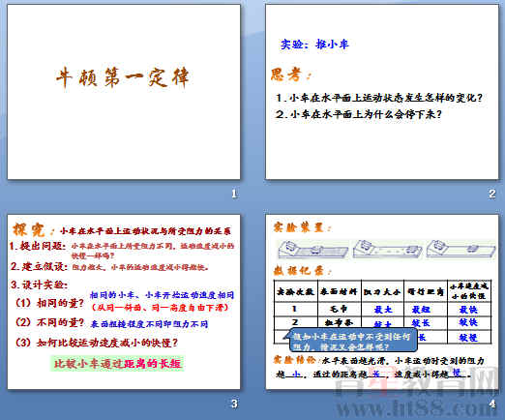Click the 探究 heading on slide 3

pos(32,229)
